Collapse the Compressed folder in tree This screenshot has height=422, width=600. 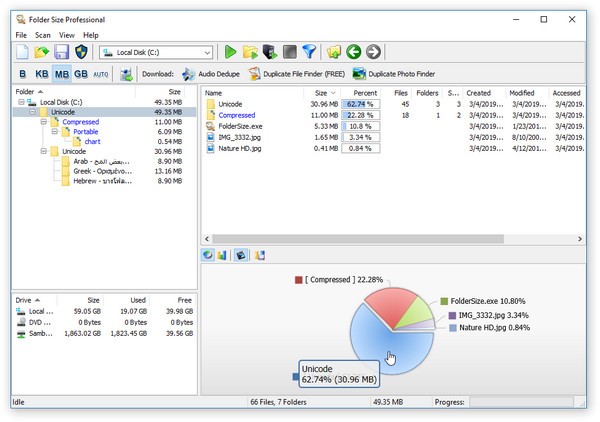click(44, 122)
